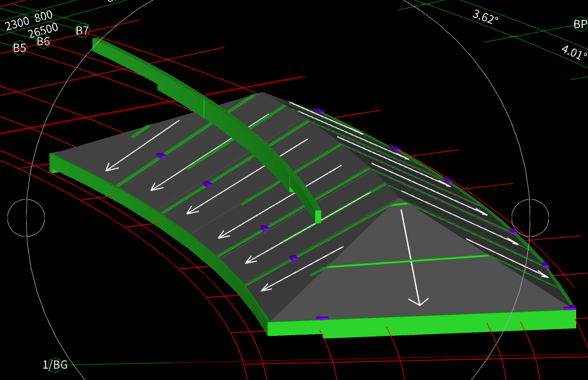588x380 pixels.
Task: Select the B7 grid label
Action: coord(83,30)
